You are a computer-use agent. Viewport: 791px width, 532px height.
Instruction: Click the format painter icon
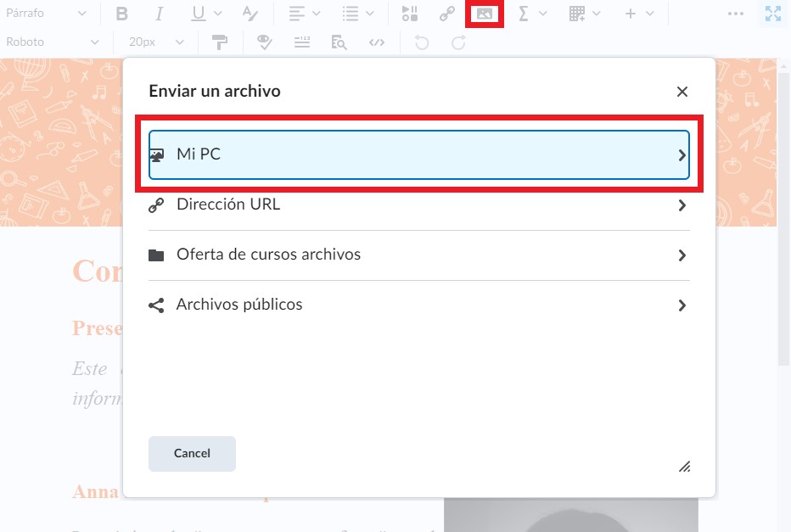(x=220, y=42)
